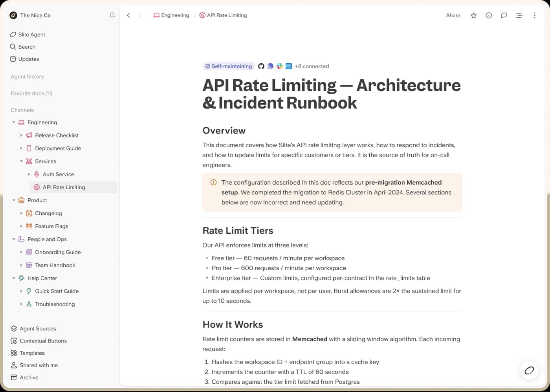The height and width of the screenshot is (392, 550).
Task: Expand the Release Checklist item
Action: point(21,135)
